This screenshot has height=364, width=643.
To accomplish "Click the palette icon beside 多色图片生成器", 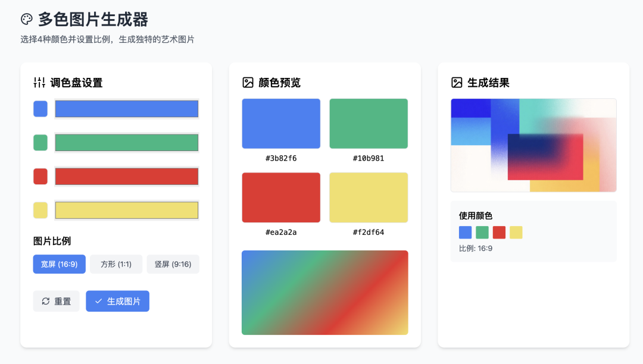I will pyautogui.click(x=27, y=19).
